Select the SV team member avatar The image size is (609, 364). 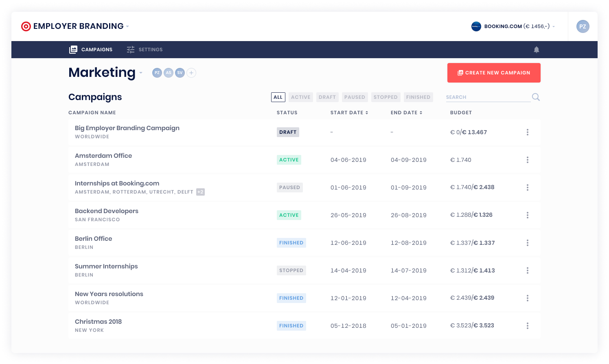[x=180, y=73]
